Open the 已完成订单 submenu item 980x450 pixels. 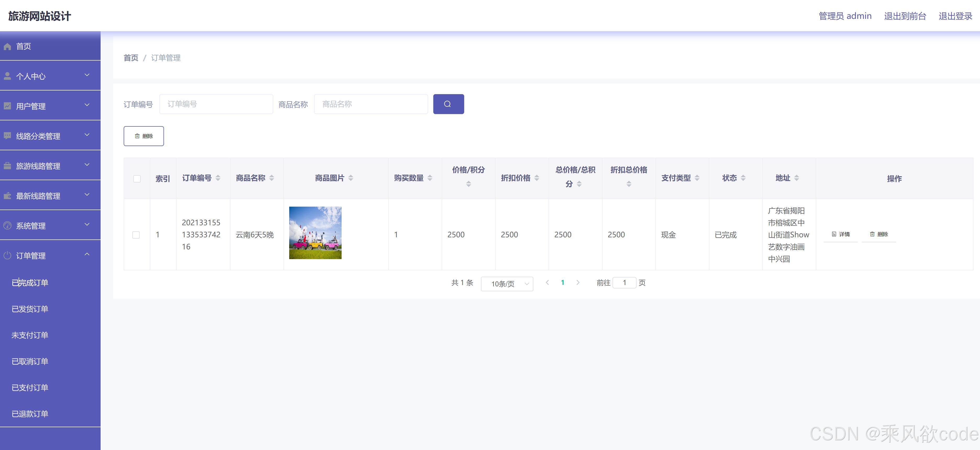coord(30,282)
